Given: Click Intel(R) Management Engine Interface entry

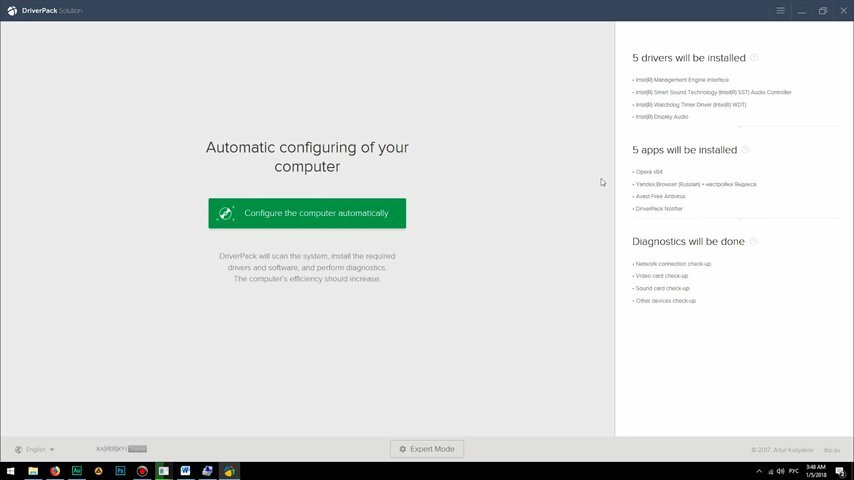Looking at the screenshot, I should pos(681,80).
